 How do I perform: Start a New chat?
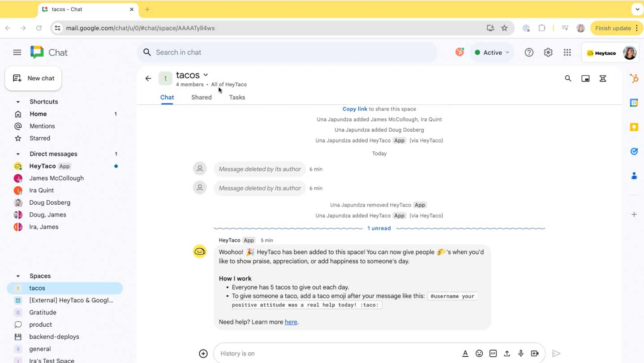34,78
